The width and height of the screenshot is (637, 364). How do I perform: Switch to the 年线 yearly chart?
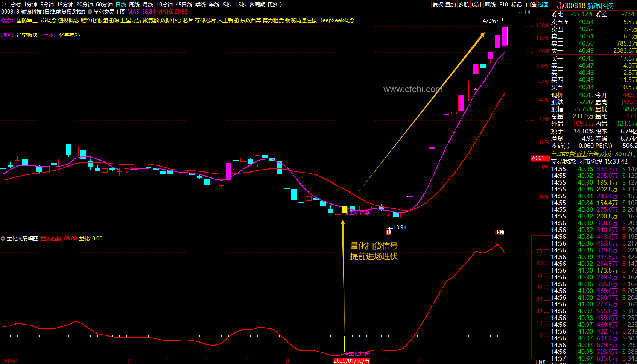pos(214,5)
